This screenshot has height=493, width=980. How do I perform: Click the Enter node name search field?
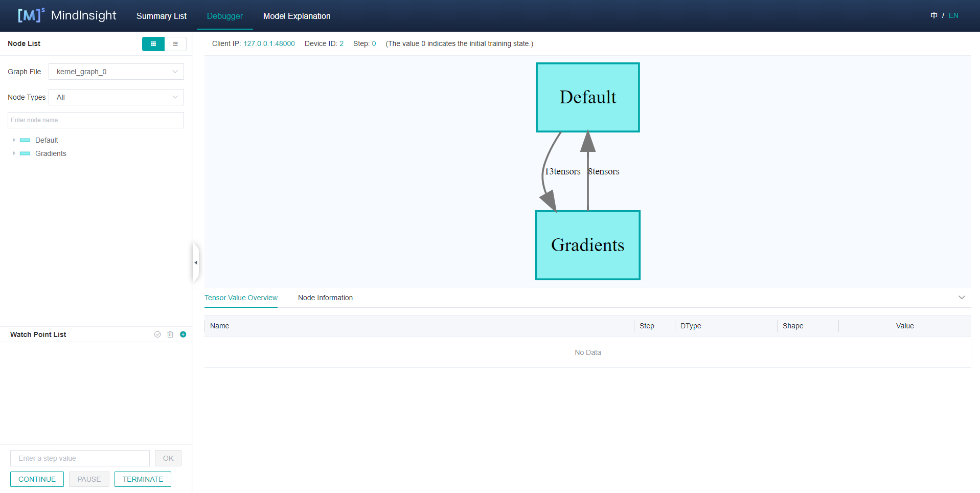(x=96, y=120)
